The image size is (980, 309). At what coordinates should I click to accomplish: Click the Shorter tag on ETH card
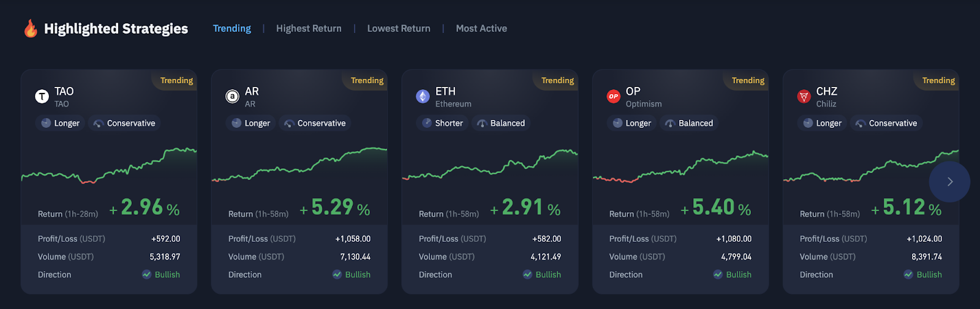442,123
